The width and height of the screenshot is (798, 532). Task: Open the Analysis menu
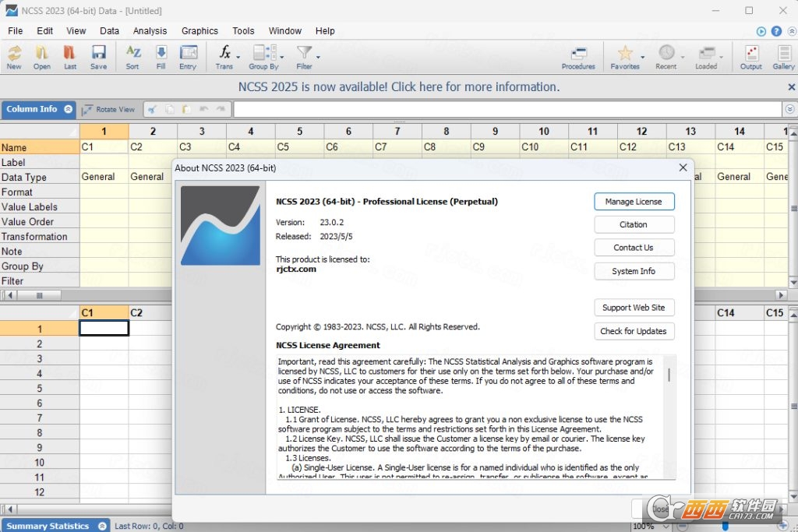(x=150, y=31)
